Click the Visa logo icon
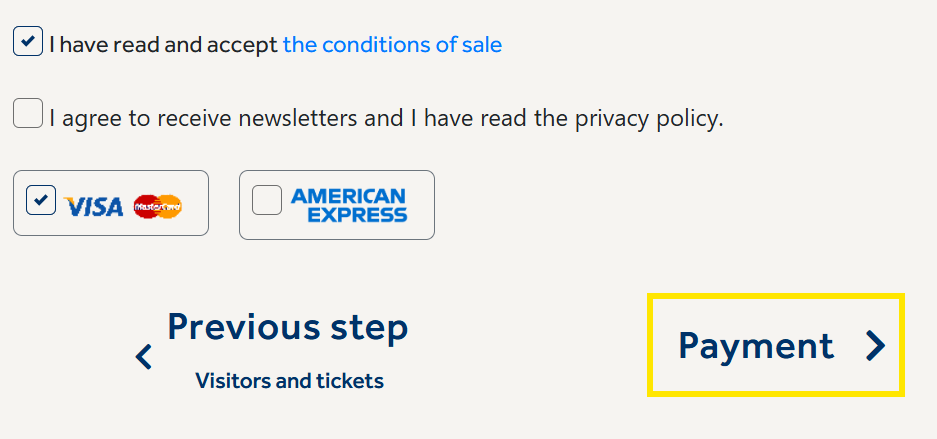Screen dimensions: 937x439 pos(93,206)
